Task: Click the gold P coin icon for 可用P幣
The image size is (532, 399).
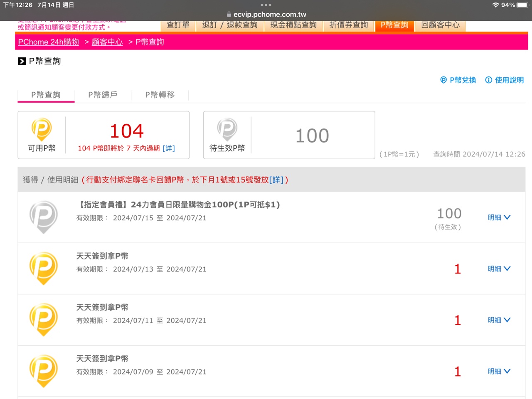Action: [x=42, y=130]
